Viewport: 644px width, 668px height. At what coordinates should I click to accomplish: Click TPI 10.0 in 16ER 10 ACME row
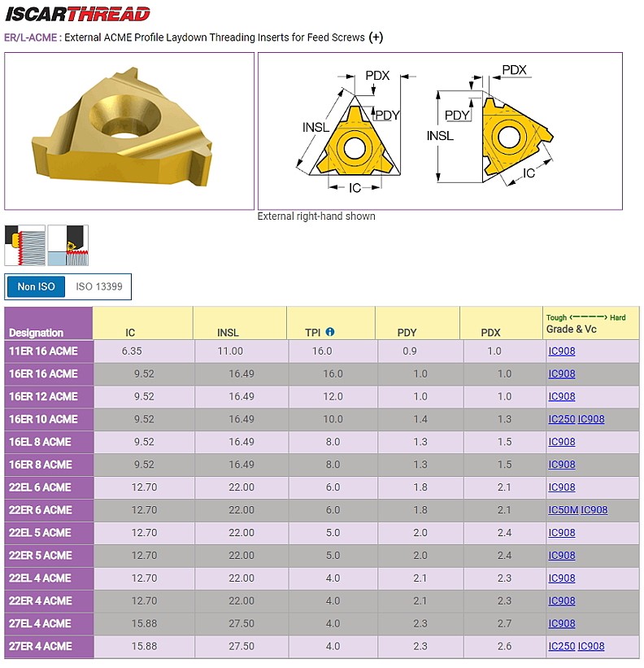pos(333,419)
